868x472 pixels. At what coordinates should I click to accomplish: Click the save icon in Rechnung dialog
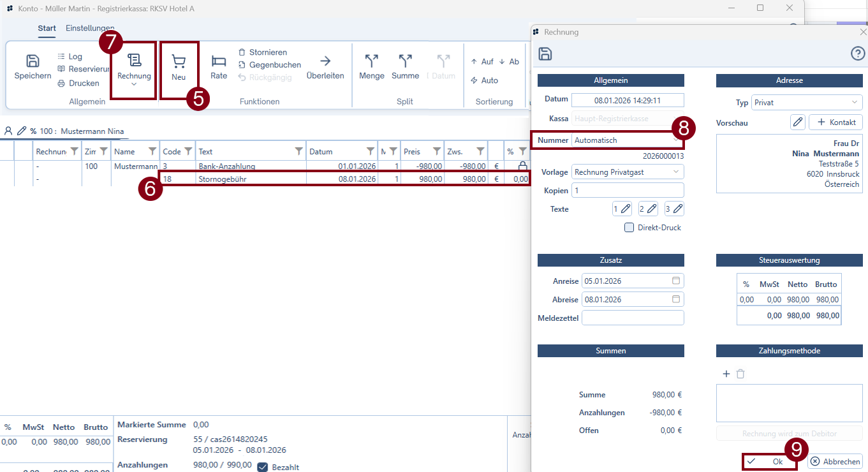click(545, 54)
